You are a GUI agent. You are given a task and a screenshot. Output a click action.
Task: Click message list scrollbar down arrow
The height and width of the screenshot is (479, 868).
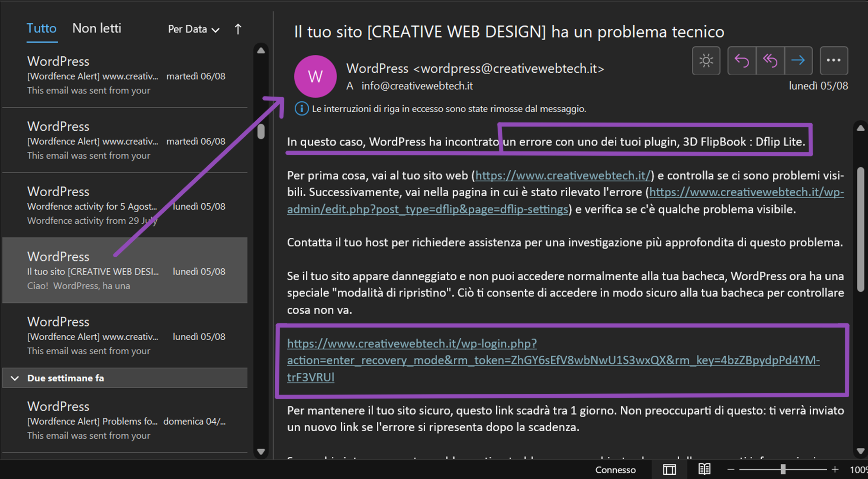coord(261,452)
